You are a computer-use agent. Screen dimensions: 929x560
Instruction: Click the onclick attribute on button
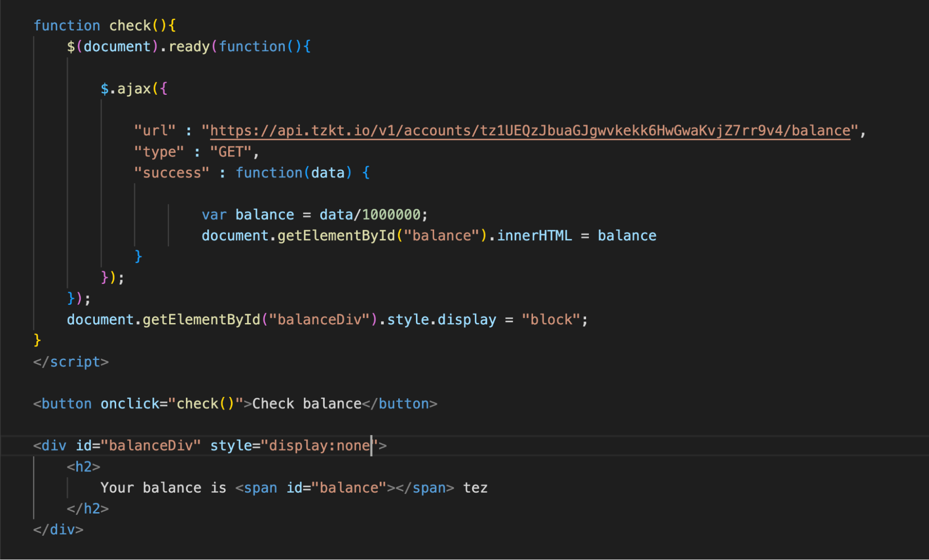130,404
